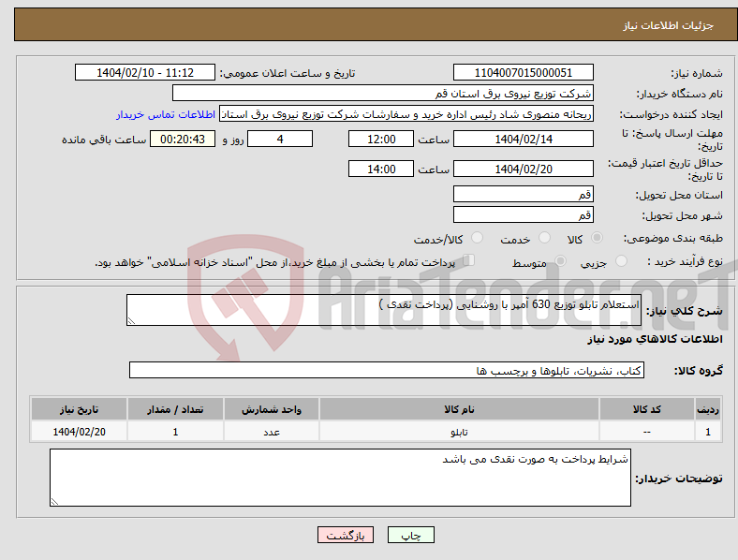This screenshot has height=560, width=738.
Task: Click the resize grip of description textarea
Action: [131, 321]
